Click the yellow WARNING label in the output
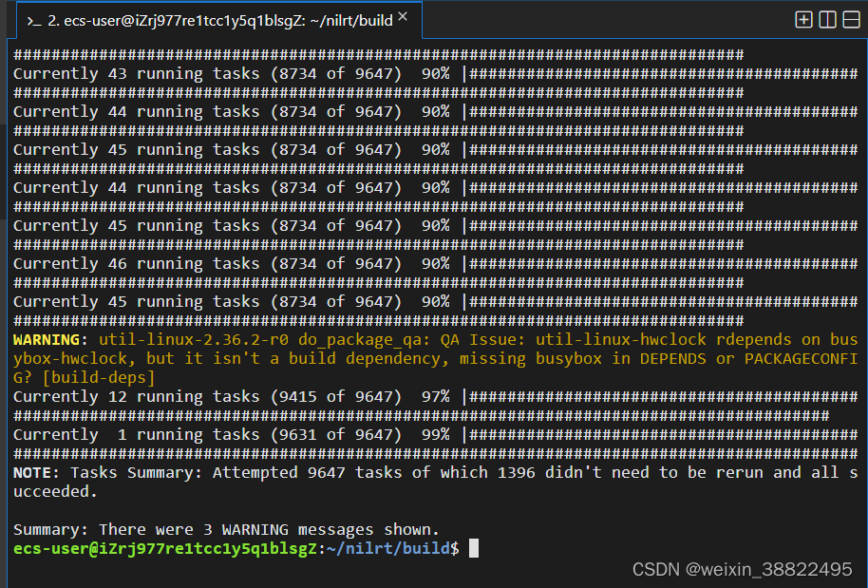 pos(43,339)
